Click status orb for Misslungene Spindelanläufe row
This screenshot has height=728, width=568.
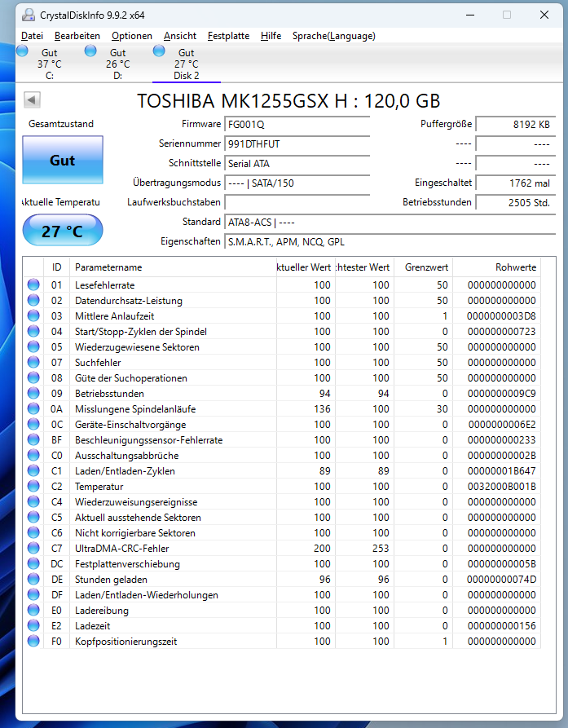(x=33, y=408)
